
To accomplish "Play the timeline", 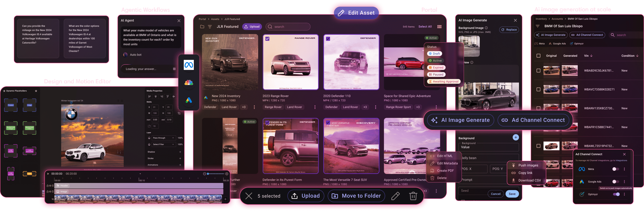I will [x=48, y=174].
